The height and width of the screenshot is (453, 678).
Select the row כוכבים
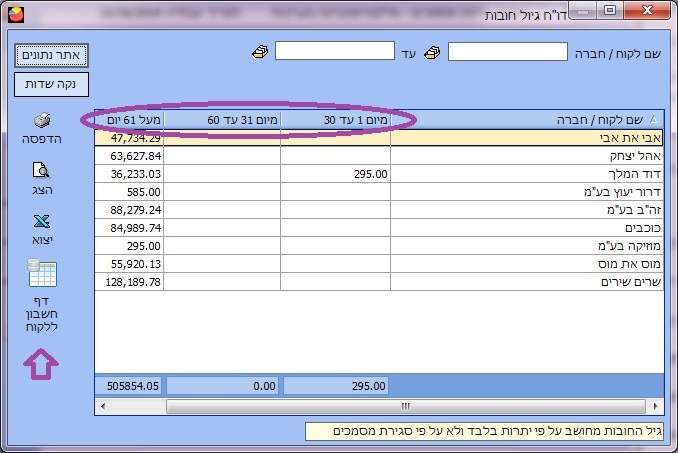click(379, 228)
